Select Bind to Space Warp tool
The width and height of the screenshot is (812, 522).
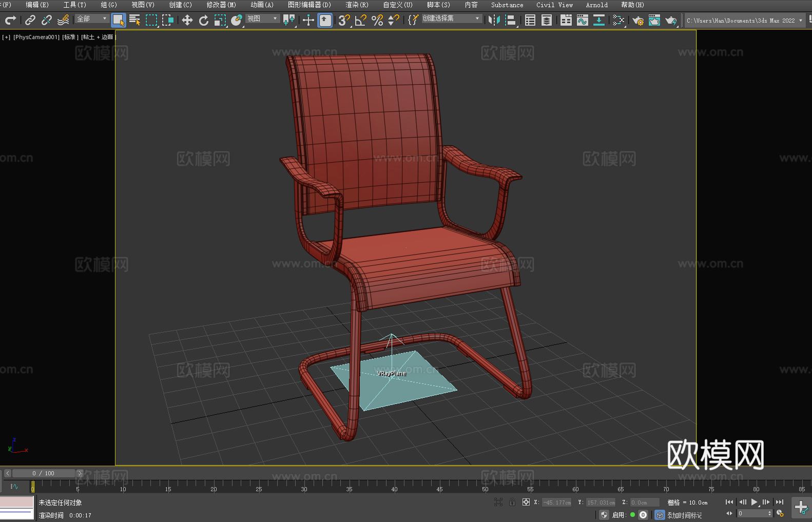[x=63, y=20]
